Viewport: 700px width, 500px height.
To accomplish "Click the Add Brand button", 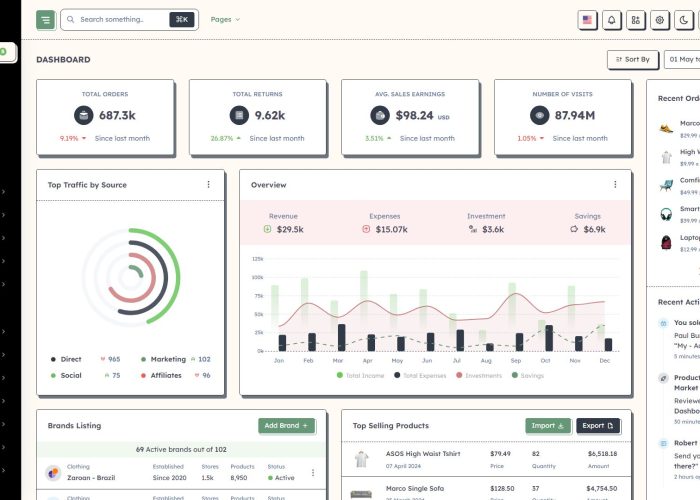I will [286, 425].
